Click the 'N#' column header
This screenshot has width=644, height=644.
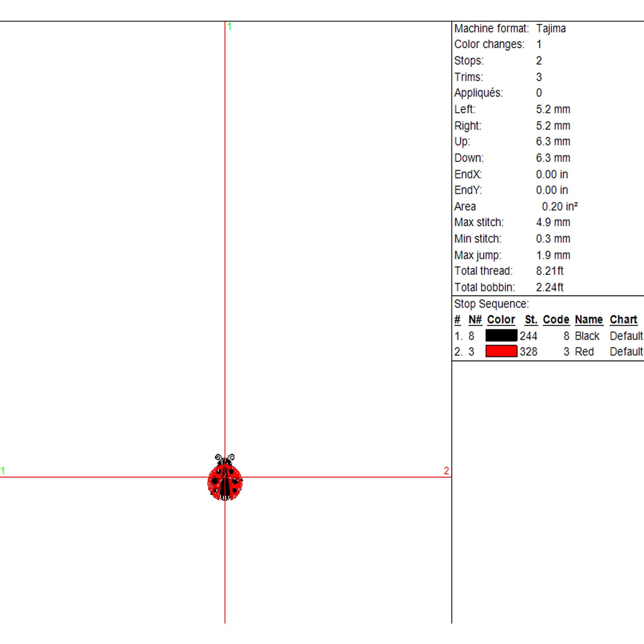475,320
